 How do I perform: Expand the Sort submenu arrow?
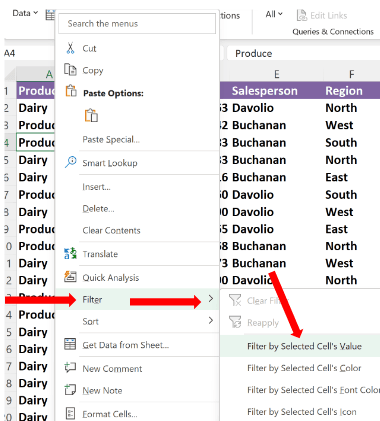[x=211, y=320]
